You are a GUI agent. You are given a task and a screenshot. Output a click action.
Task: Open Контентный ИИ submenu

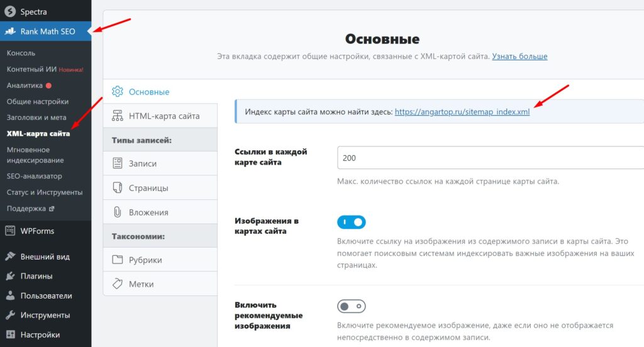31,69
